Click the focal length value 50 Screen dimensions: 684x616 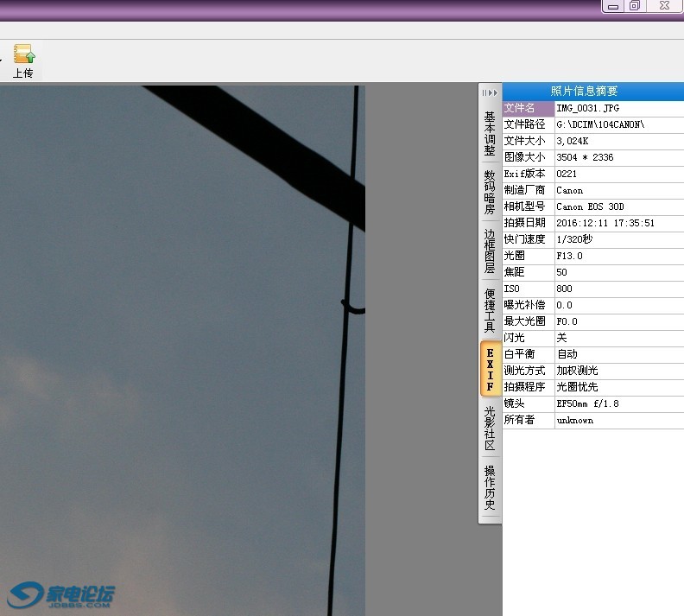click(561, 272)
